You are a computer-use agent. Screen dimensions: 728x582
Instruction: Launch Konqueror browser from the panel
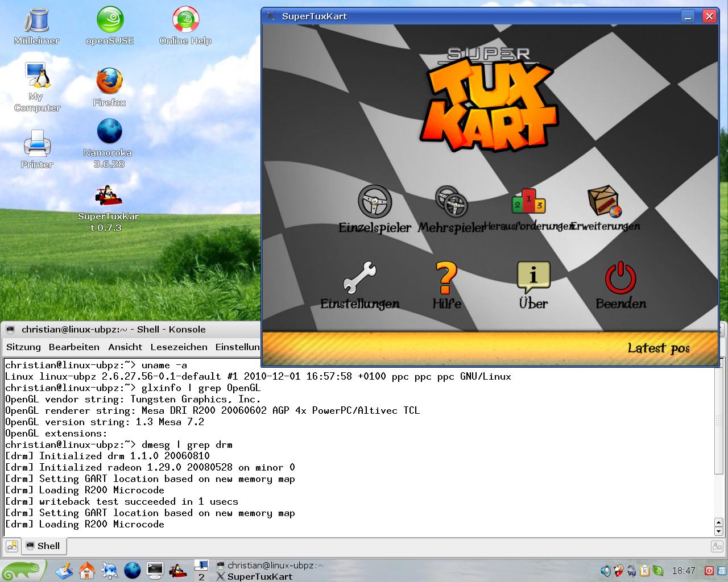coord(109,570)
